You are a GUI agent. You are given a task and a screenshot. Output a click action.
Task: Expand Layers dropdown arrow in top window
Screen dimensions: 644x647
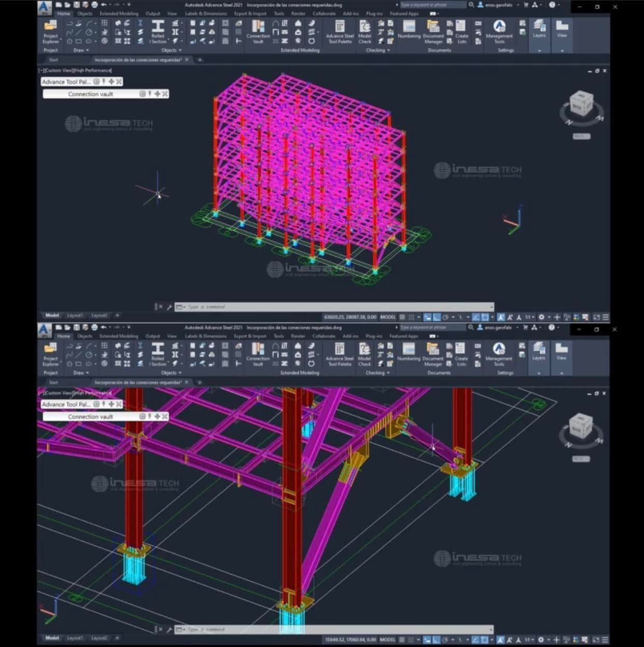539,50
